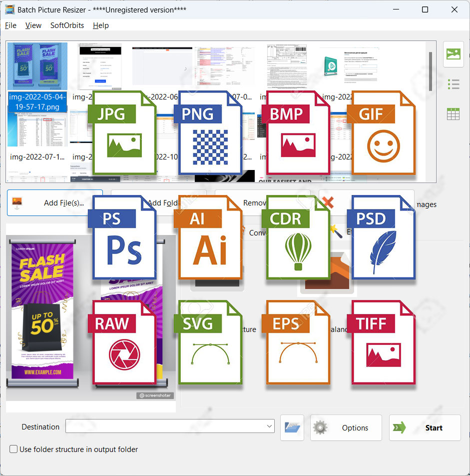Click the file list vertical scrollbar
This screenshot has height=476, width=470.
[431, 71]
